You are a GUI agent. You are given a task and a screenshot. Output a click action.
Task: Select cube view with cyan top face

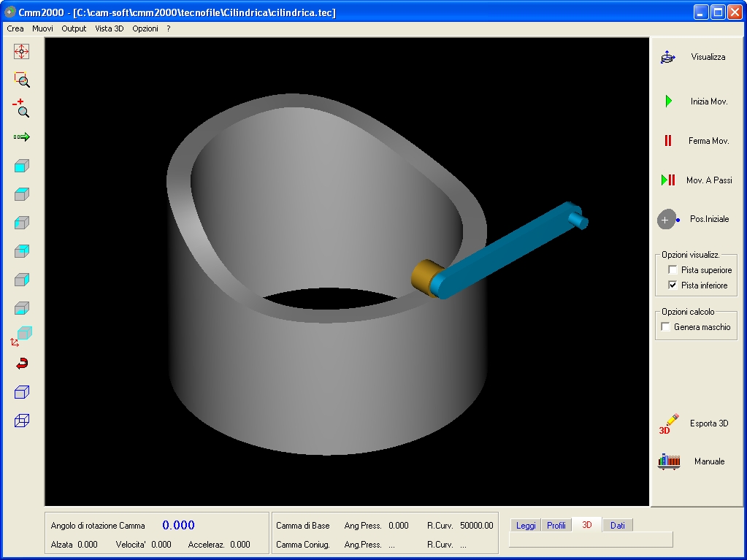click(x=21, y=194)
